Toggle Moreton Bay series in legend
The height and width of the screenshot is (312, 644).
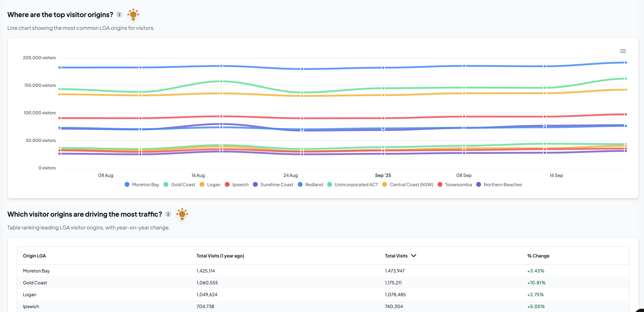tap(145, 185)
